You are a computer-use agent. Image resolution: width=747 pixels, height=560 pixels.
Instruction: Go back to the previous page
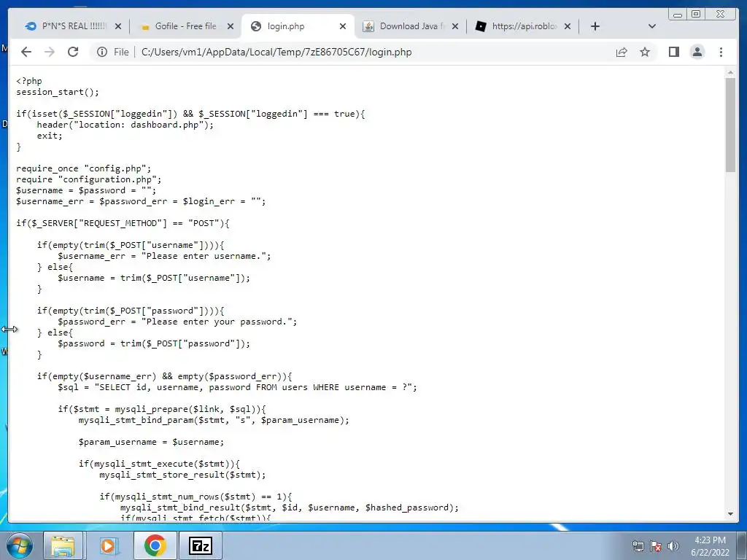[26, 52]
